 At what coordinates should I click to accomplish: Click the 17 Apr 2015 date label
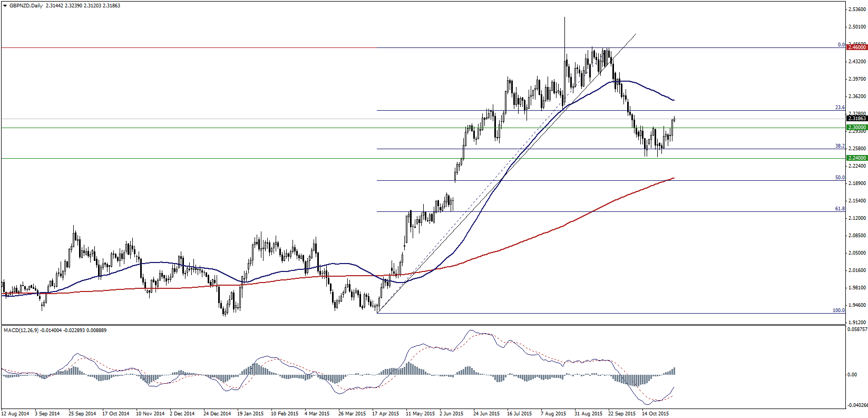pyautogui.click(x=386, y=414)
